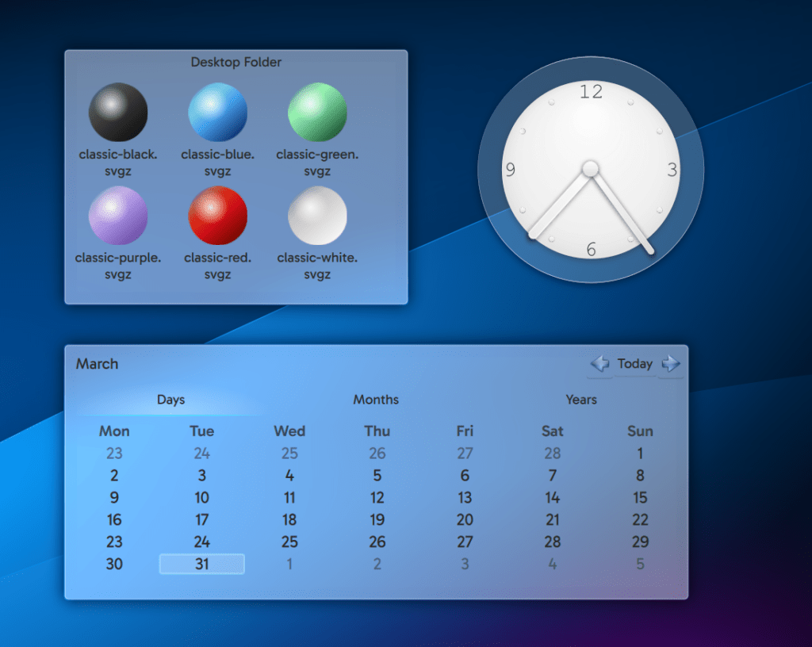Viewport: 812px width, 647px height.
Task: Choose Wednesday the 18th in calendar
Action: coord(289,520)
